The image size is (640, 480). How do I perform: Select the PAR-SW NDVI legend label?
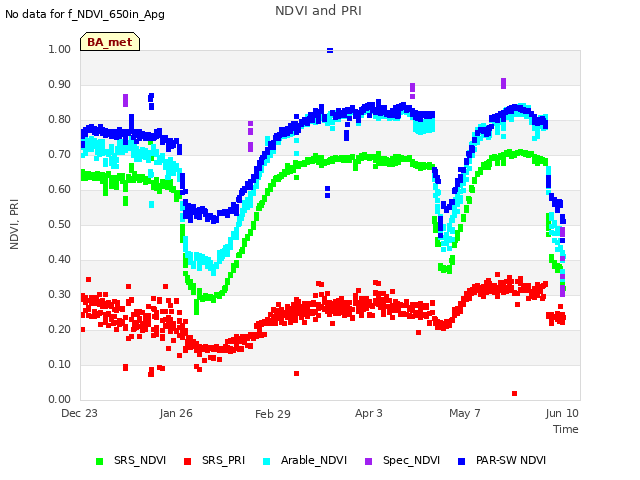511,460
